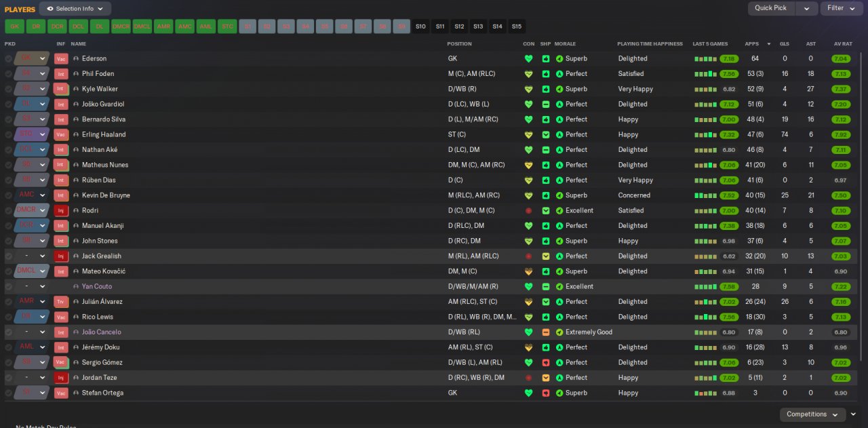Expand the Quick Pick arrow menu

(806, 8)
